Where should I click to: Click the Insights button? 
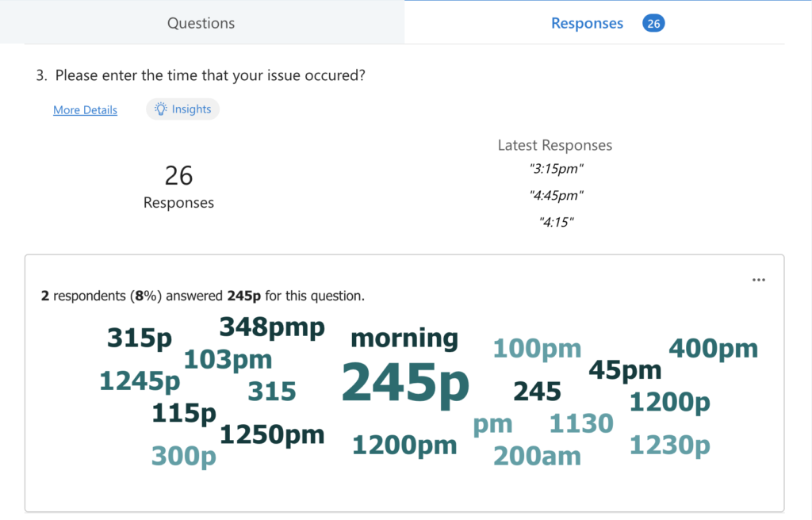[x=182, y=109]
